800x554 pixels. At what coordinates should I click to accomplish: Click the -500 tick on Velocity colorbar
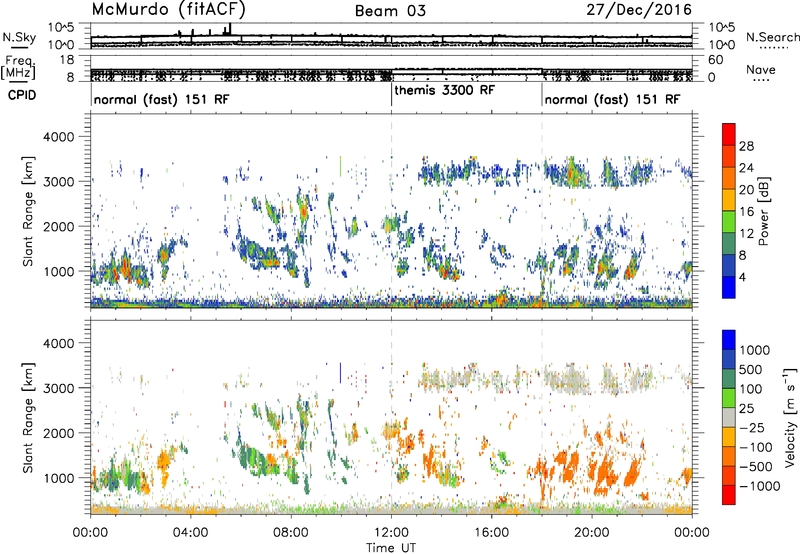click(x=756, y=466)
